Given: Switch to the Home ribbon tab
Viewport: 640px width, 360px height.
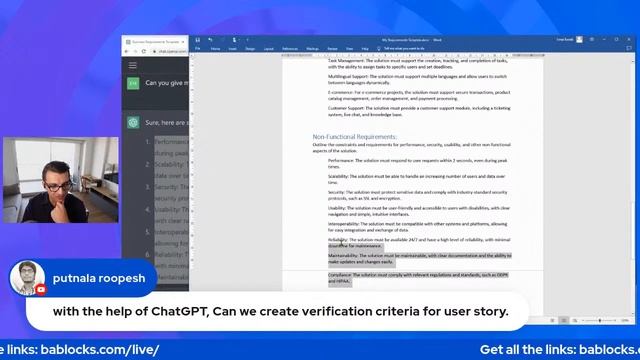Looking at the screenshot, I should point(215,49).
